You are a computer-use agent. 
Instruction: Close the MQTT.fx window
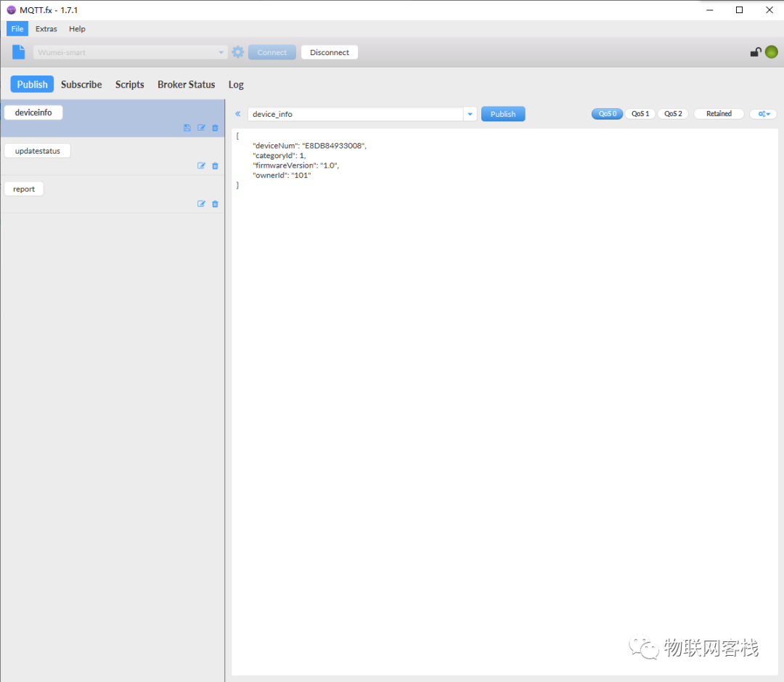pos(769,10)
